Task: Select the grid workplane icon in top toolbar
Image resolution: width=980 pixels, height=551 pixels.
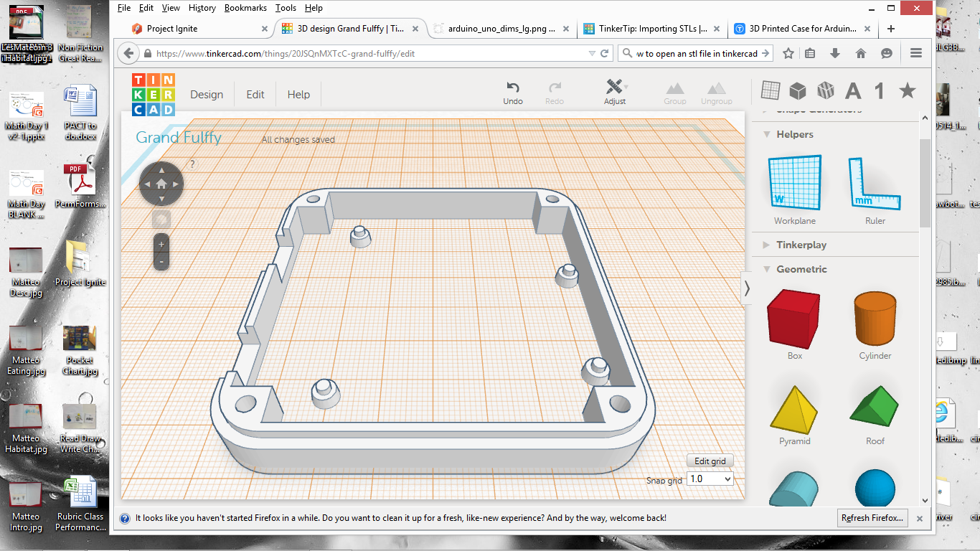Action: point(771,90)
